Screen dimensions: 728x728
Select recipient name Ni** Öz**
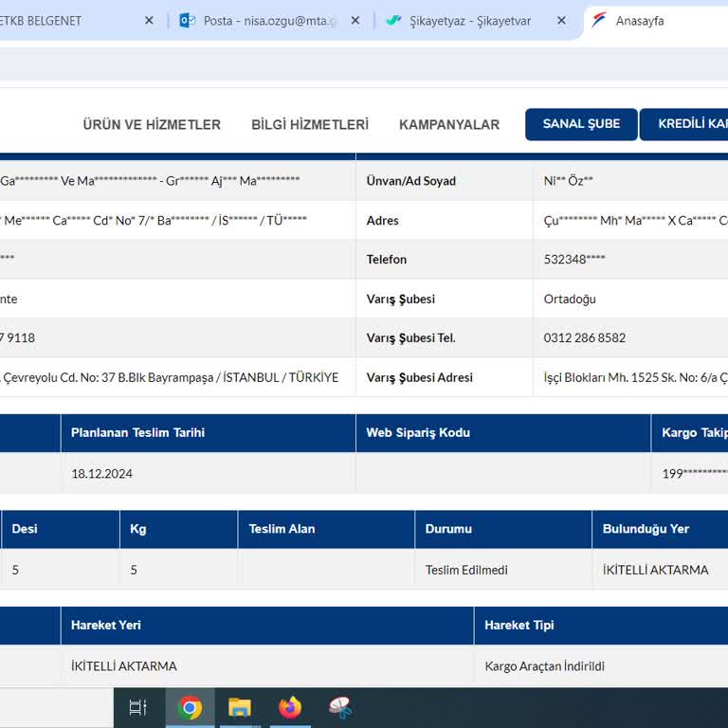569,181
